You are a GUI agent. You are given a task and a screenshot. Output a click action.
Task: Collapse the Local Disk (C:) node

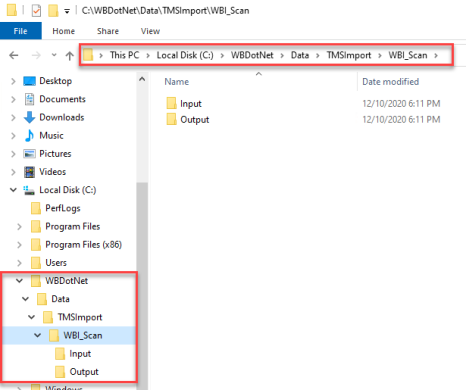(x=13, y=190)
